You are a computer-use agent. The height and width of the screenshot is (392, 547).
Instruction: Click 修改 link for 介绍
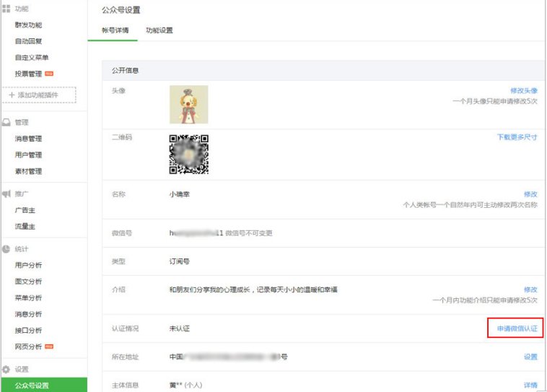pyautogui.click(x=530, y=289)
